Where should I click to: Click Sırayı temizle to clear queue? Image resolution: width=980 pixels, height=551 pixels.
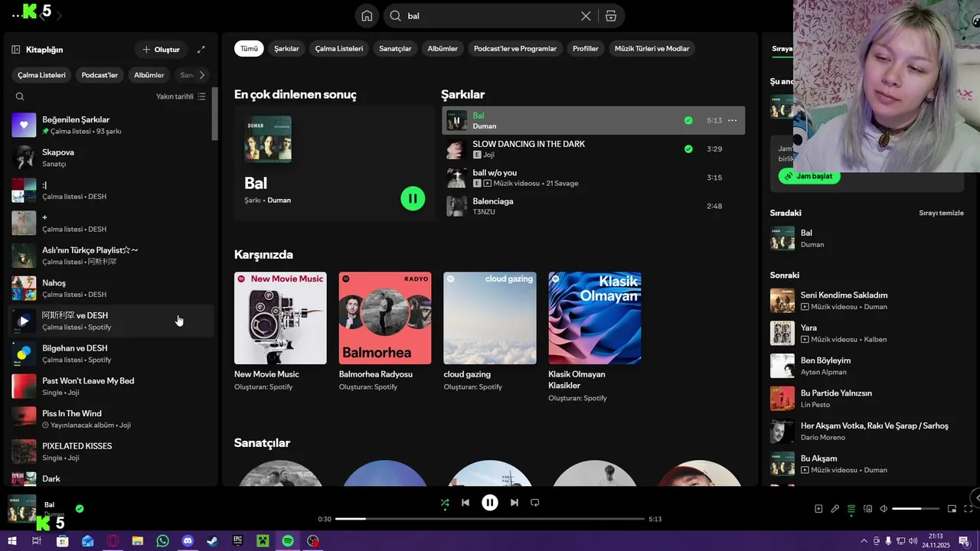coord(941,213)
